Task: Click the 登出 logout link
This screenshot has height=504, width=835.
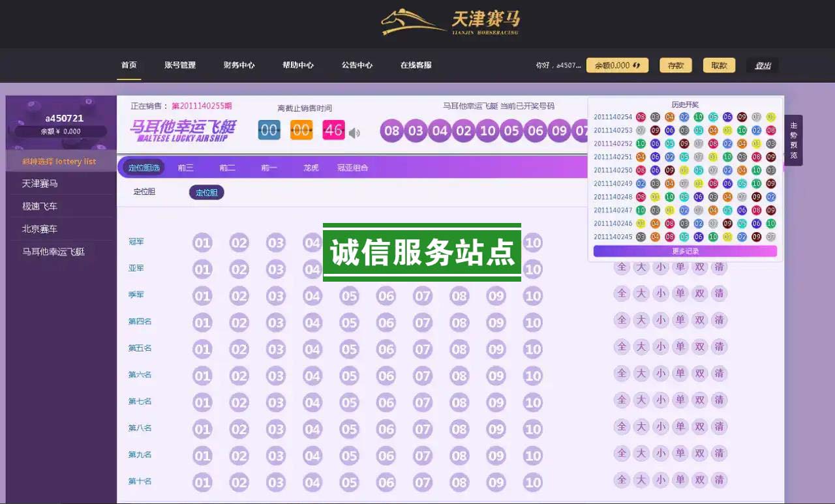Action: pyautogui.click(x=763, y=65)
